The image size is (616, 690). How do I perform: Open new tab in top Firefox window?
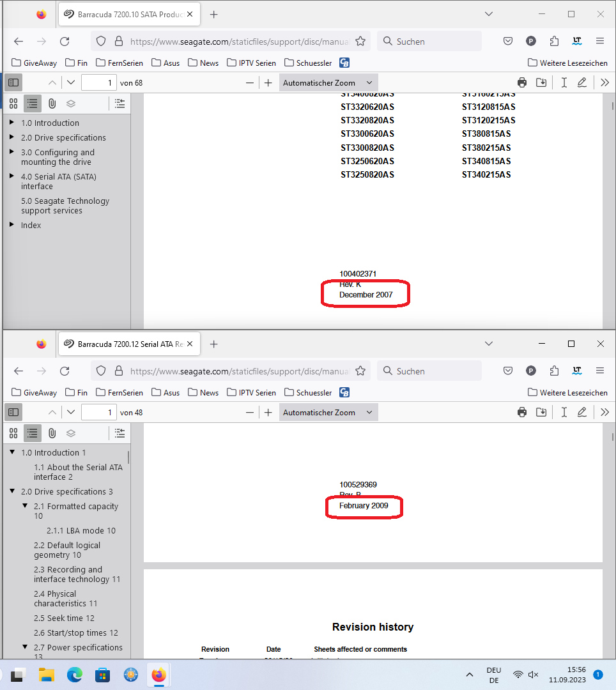pos(214,15)
